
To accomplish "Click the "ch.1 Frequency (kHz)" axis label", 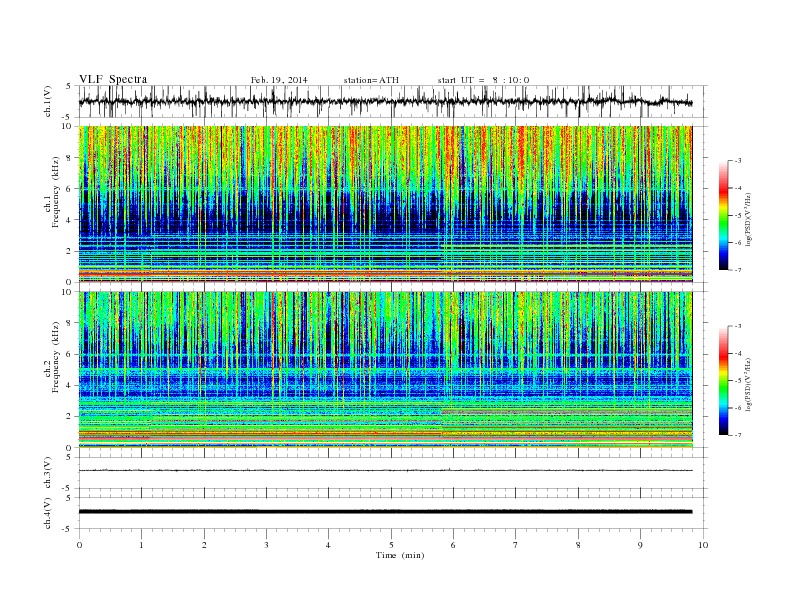I will click(52, 192).
